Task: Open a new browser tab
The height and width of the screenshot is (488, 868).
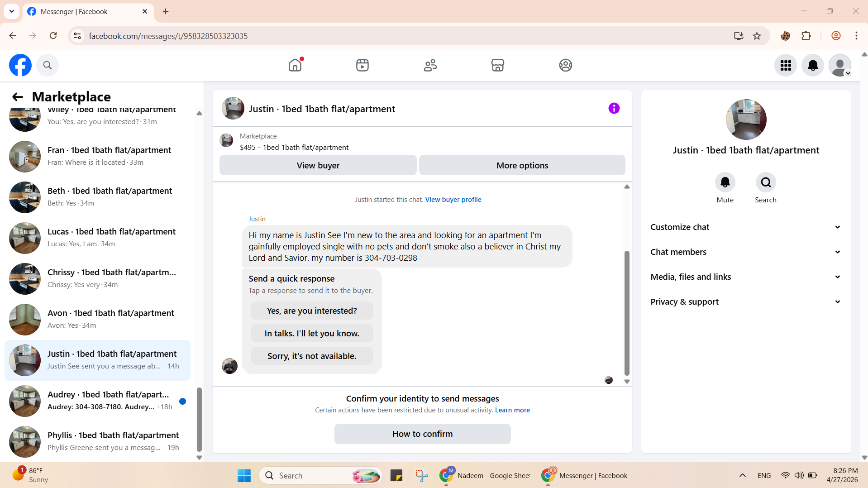Action: click(166, 12)
